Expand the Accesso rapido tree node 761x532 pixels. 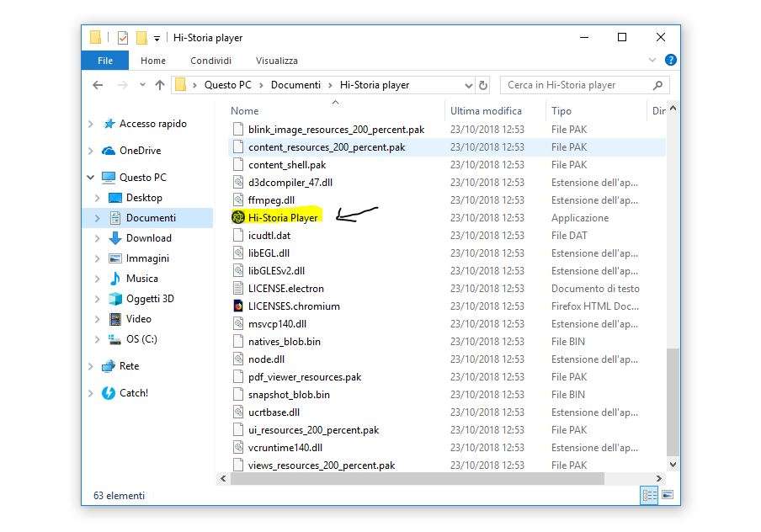(91, 125)
